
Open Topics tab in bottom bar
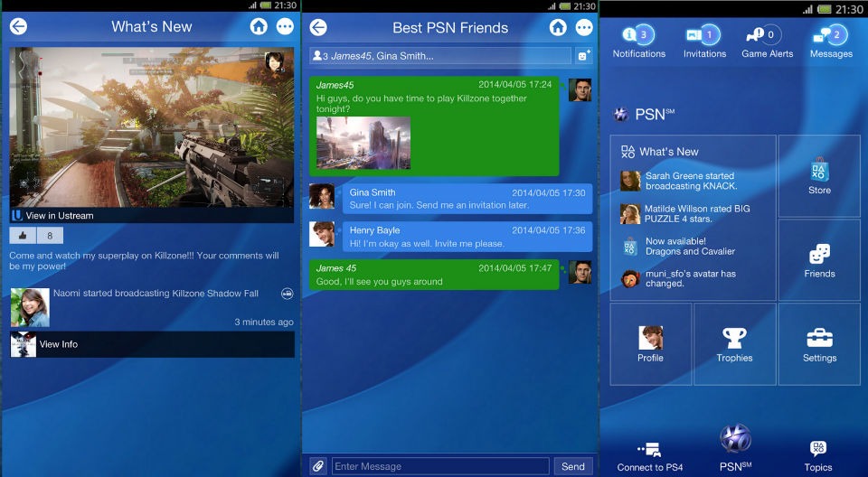pos(818,457)
